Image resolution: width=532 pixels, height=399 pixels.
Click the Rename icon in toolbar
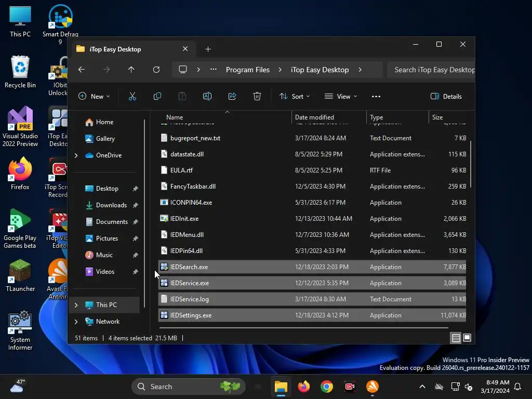(207, 96)
